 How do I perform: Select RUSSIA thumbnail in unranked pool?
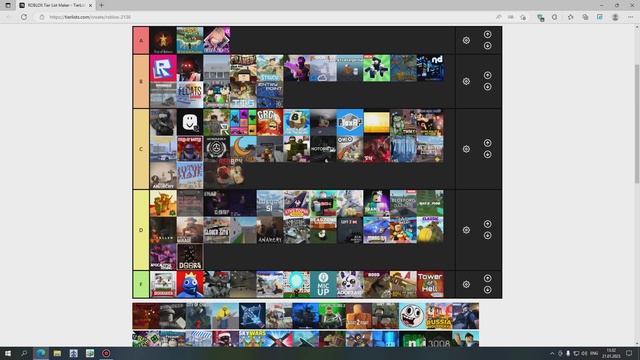click(439, 316)
